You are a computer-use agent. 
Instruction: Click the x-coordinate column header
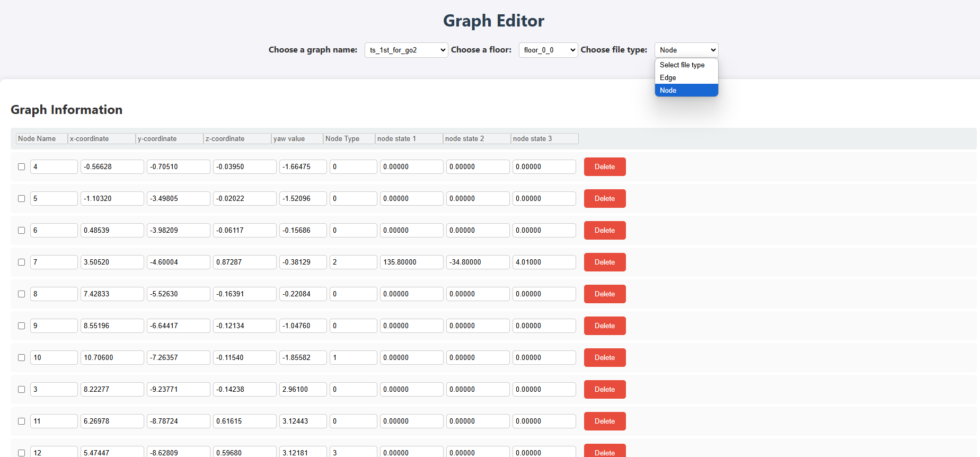tap(102, 138)
